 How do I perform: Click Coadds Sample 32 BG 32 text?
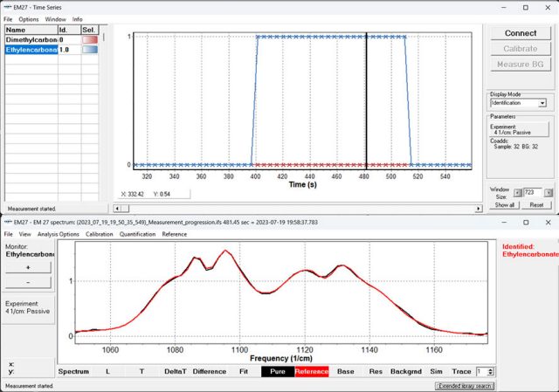(514, 144)
